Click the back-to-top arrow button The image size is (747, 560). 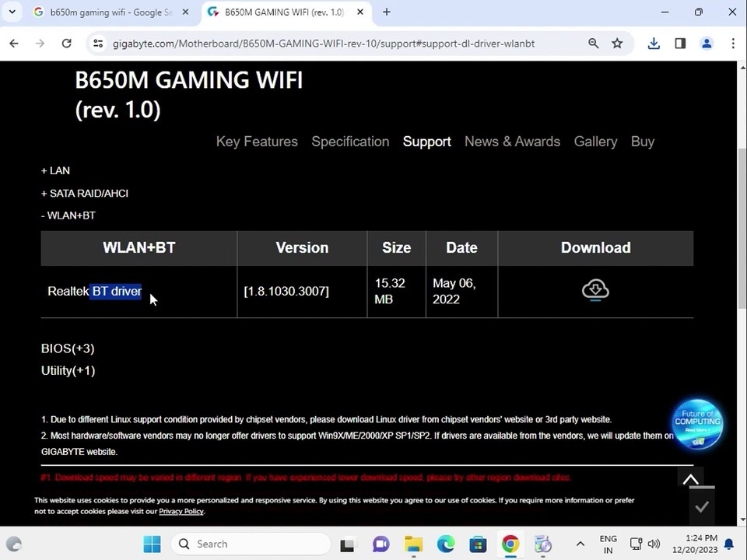(x=690, y=479)
